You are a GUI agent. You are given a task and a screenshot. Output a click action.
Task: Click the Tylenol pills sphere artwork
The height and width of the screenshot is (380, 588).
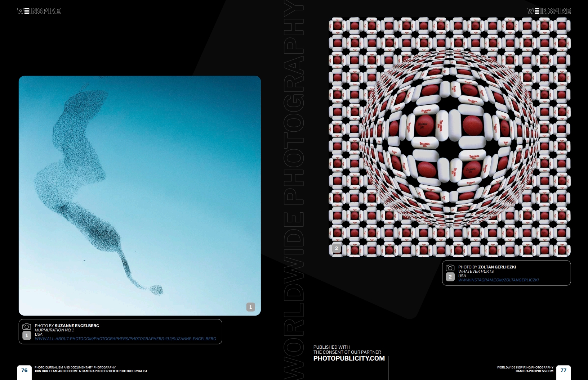pos(450,137)
